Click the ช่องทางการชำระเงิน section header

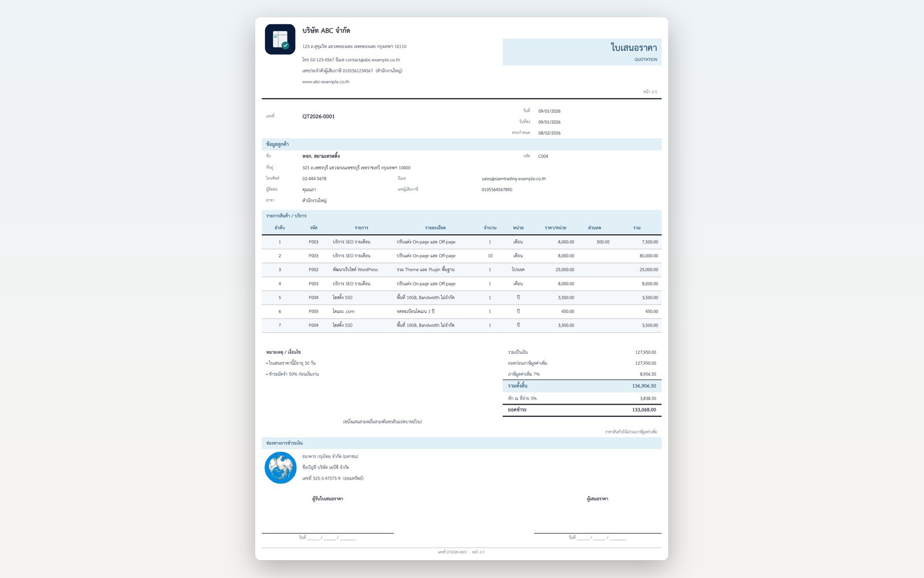coord(461,443)
